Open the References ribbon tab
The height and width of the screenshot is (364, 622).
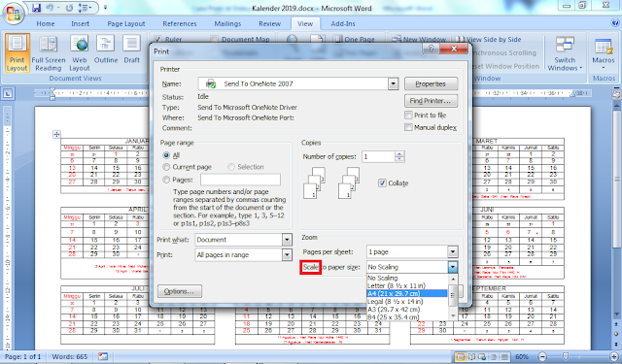pyautogui.click(x=180, y=23)
